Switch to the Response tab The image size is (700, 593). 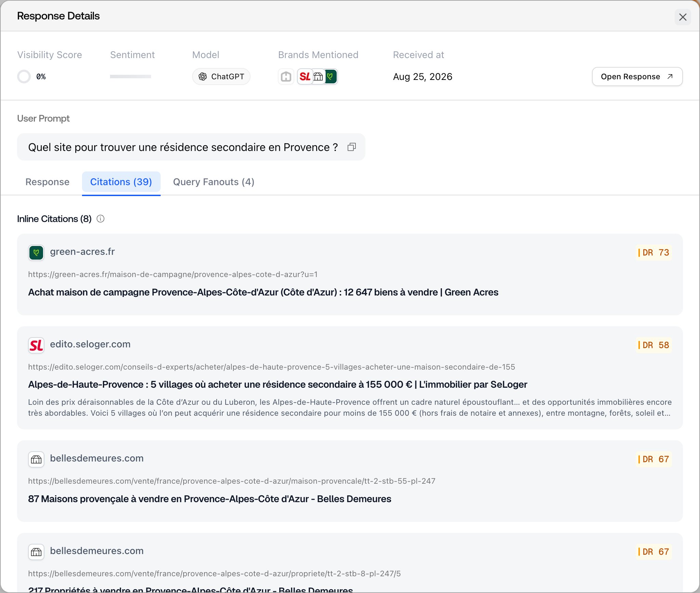48,182
